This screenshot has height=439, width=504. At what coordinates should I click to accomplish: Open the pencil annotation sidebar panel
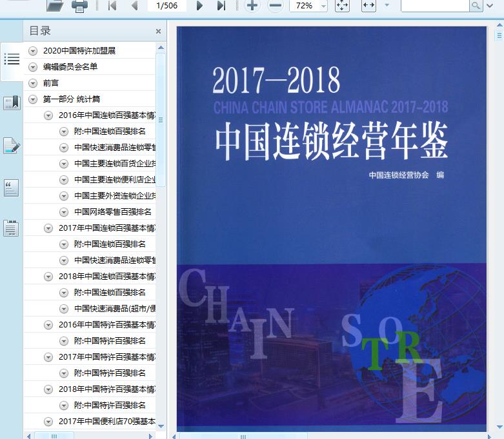12,146
